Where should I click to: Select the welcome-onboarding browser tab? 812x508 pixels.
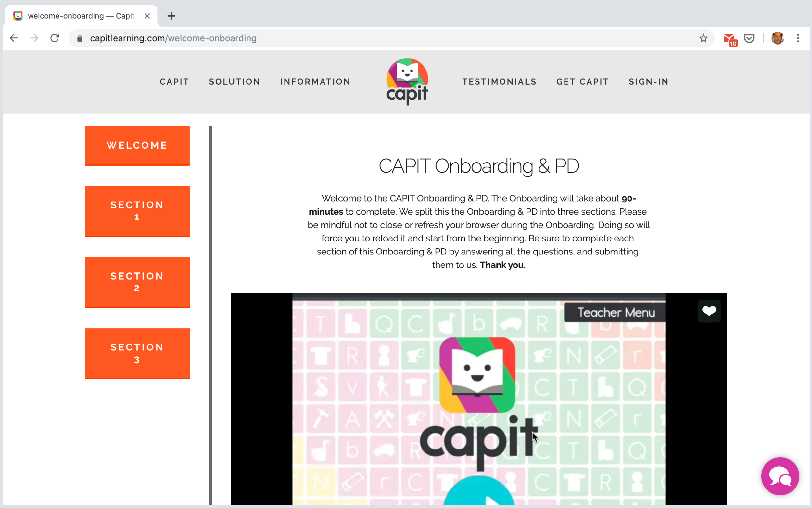81,16
